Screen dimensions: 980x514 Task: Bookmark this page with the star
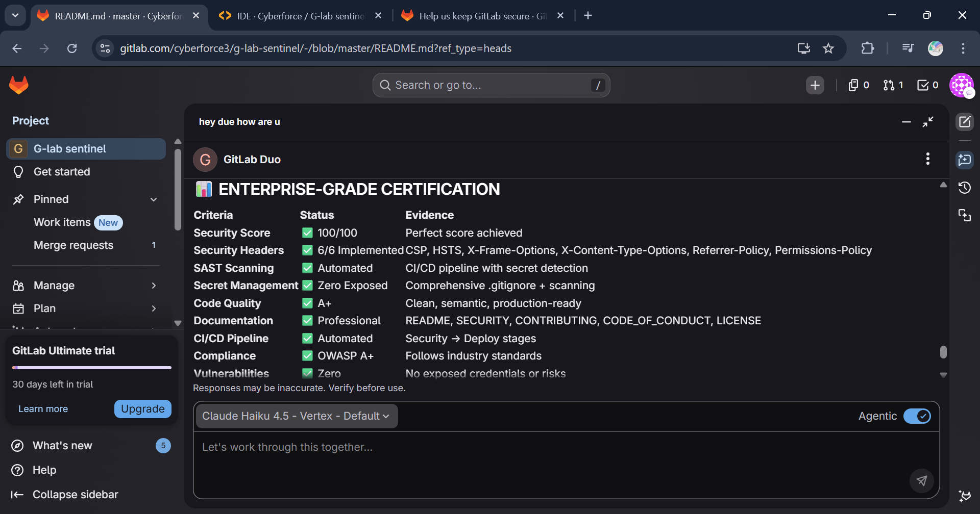click(x=828, y=48)
